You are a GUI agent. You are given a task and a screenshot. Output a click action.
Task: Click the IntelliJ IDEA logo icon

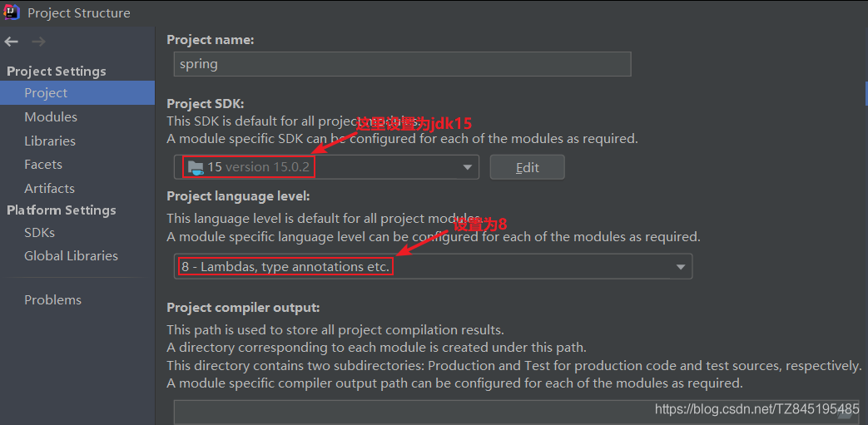[x=12, y=12]
